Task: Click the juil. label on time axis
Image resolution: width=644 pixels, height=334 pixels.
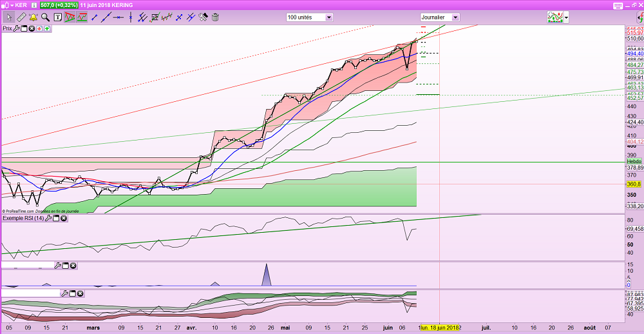Action: [x=486, y=328]
